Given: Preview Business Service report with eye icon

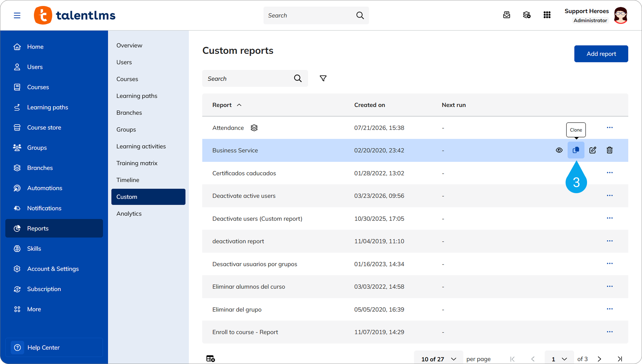Looking at the screenshot, I should [x=559, y=150].
